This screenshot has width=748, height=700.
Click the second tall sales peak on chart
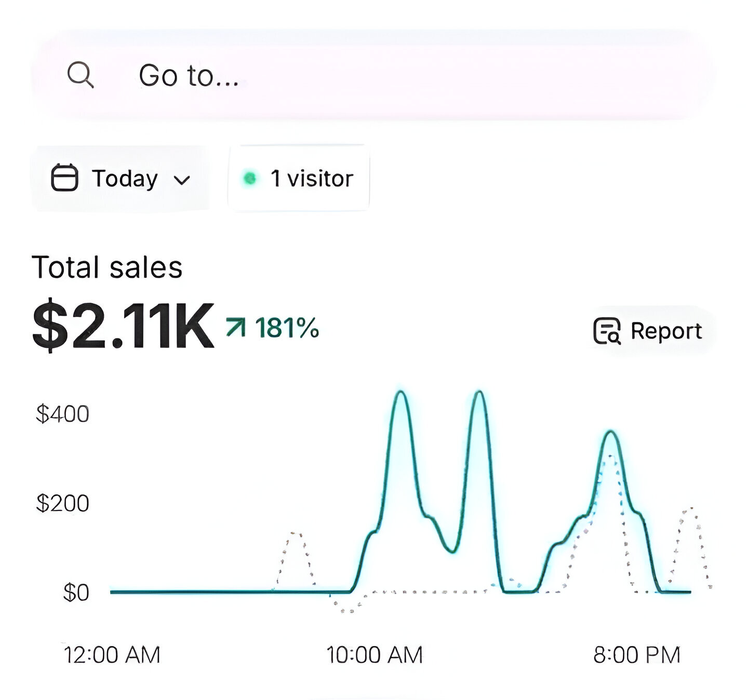[x=479, y=392]
